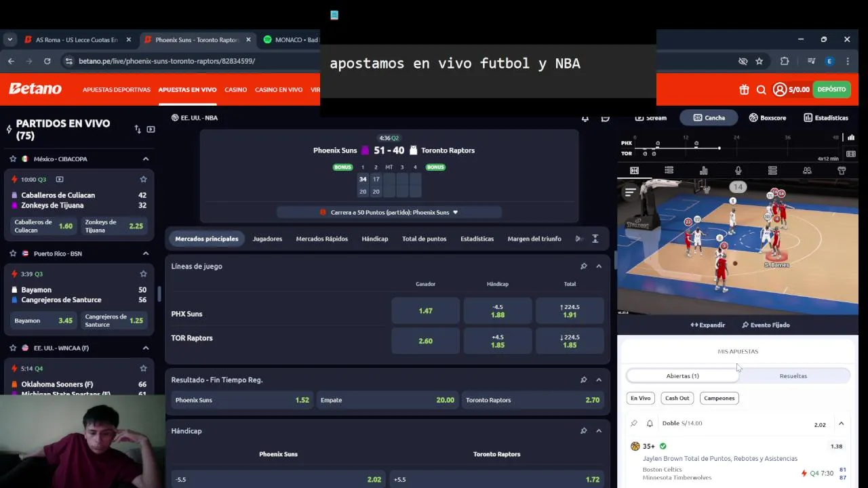Switch to the Mercados principales tab
The height and width of the screenshot is (488, 868).
click(207, 239)
